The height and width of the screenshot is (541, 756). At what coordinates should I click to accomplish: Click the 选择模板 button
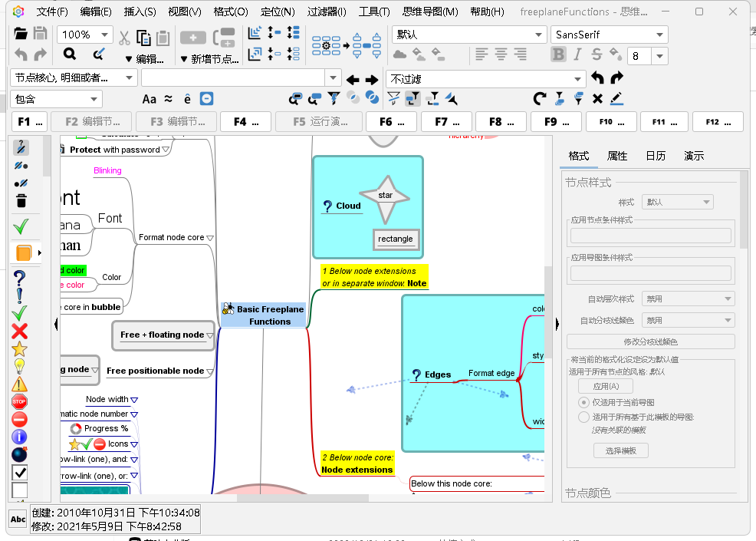620,450
